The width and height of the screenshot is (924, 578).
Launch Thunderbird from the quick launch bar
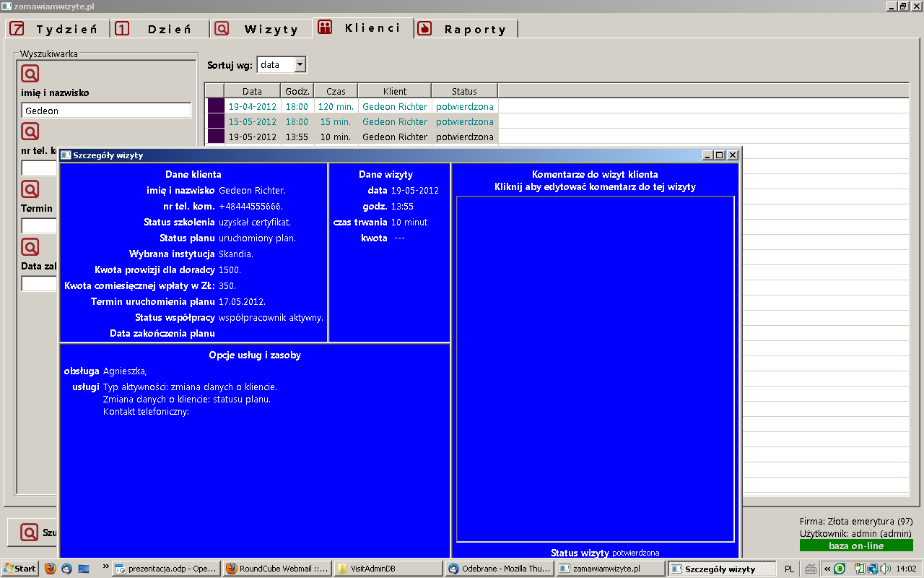coord(66,569)
